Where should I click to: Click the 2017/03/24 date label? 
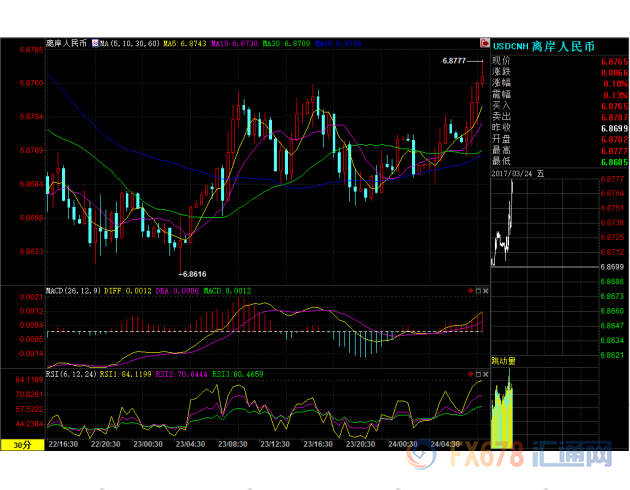click(x=520, y=172)
